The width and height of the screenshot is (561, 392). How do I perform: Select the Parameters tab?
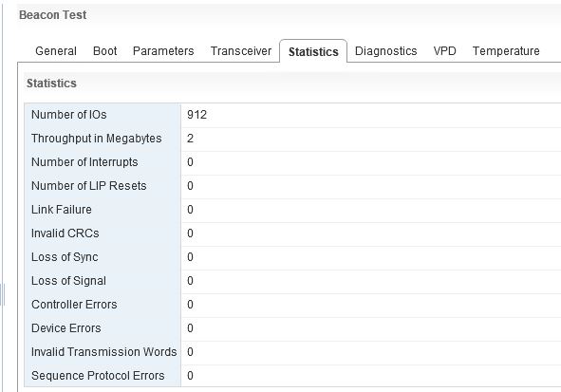(163, 51)
